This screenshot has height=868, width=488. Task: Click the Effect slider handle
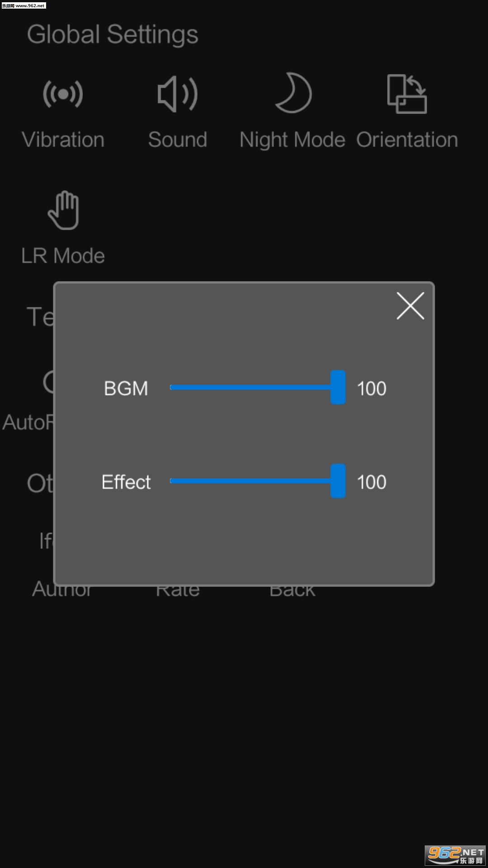tap(338, 481)
